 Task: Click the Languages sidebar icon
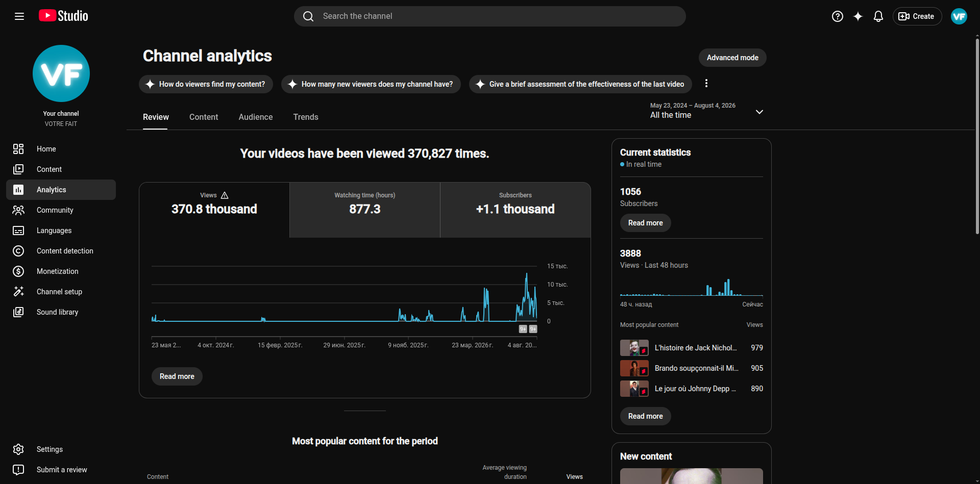(18, 231)
